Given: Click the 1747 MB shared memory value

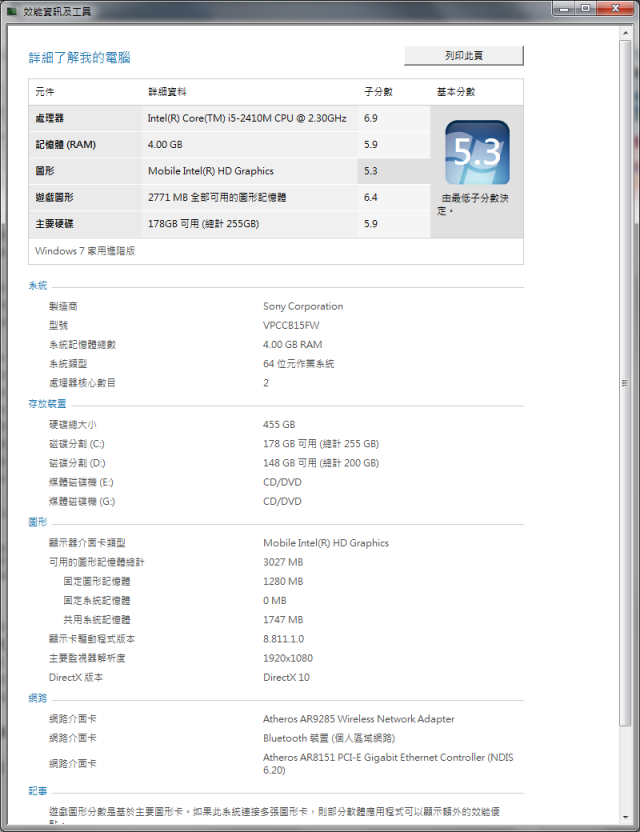Looking at the screenshot, I should click(283, 619).
